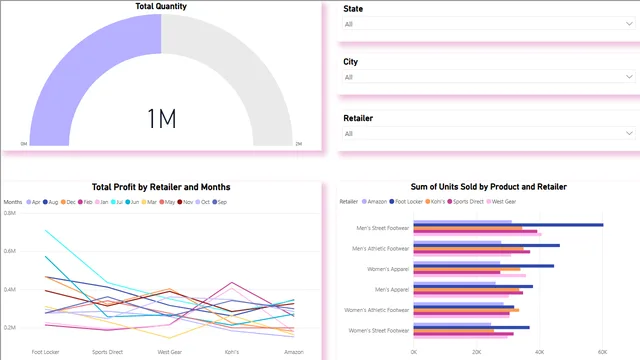Click the Jul legend entry
Image resolution: width=640 pixels, height=360 pixels.
117,202
